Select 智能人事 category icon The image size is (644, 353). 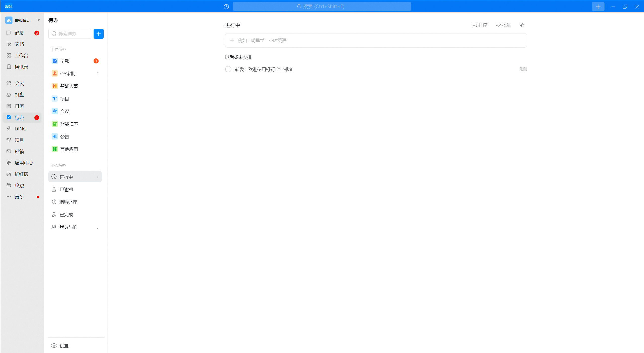[55, 86]
